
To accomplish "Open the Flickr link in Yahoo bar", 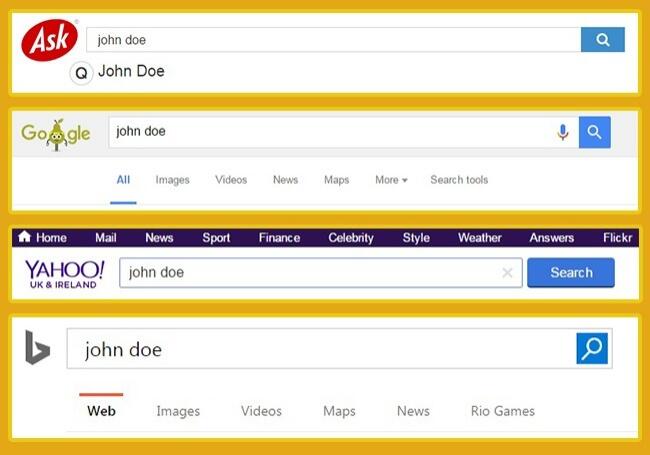I will (617, 237).
